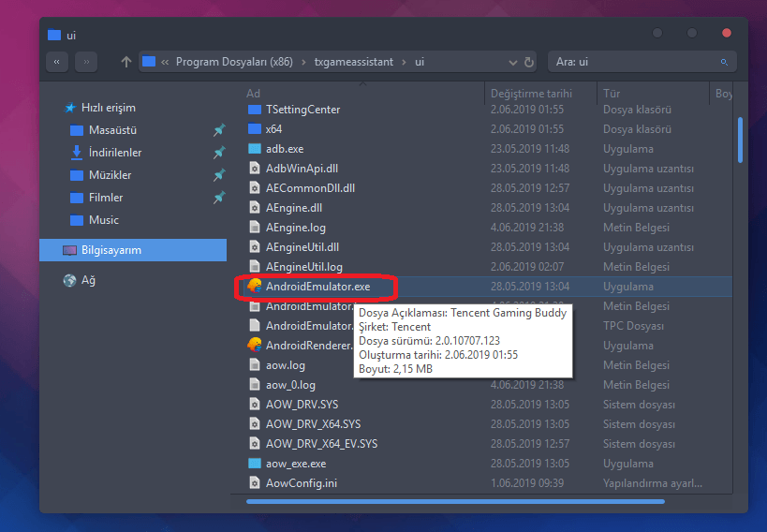Image resolution: width=767 pixels, height=532 pixels.
Task: Click 'TPC Dosyası' type cell
Action: 633,326
